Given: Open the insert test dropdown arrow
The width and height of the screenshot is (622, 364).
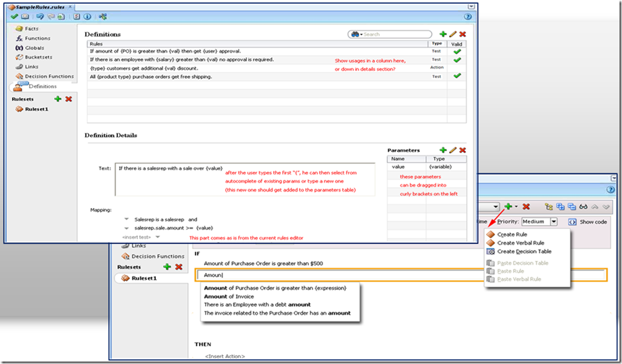Looking at the screenshot, I should pyautogui.click(x=158, y=237).
